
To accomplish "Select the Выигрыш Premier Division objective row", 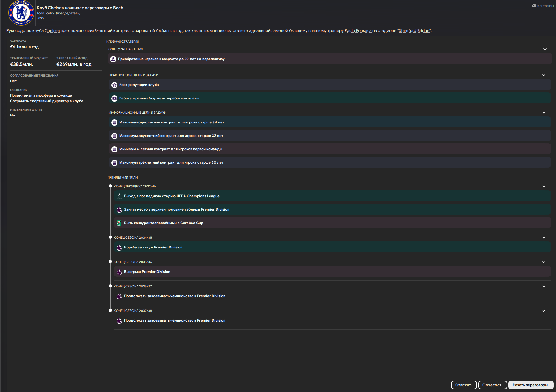I will (332, 272).
